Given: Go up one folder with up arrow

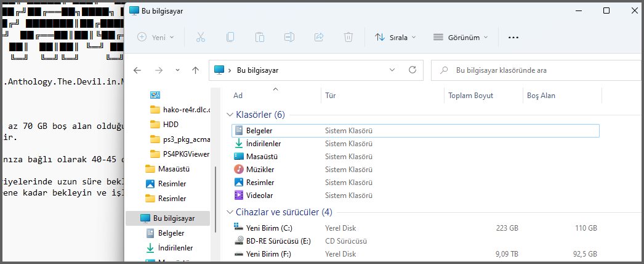Looking at the screenshot, I should tap(195, 70).
